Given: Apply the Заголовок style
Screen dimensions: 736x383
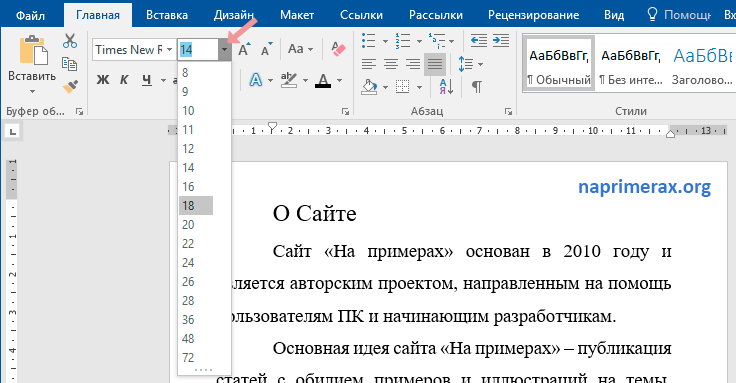Looking at the screenshot, I should [x=702, y=63].
